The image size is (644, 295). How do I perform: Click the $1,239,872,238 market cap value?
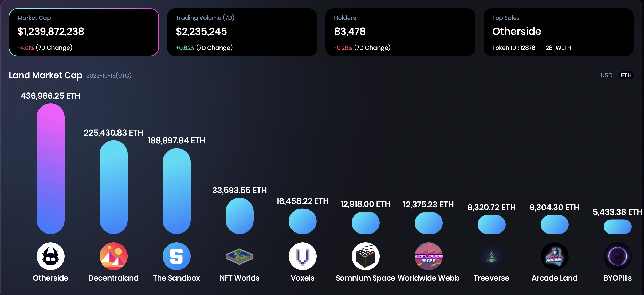coord(51,32)
